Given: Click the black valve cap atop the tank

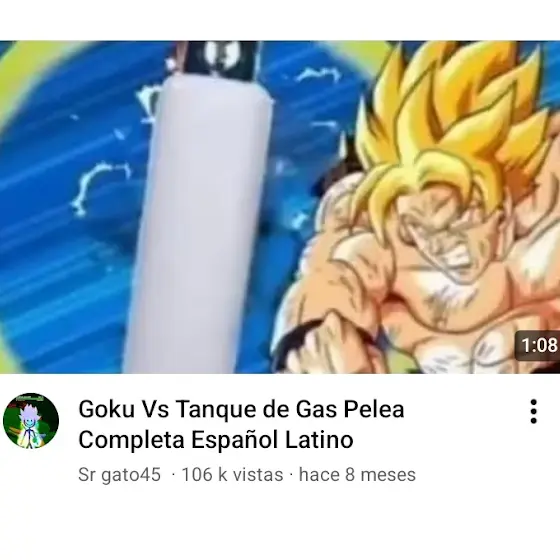Looking at the screenshot, I should click(217, 59).
